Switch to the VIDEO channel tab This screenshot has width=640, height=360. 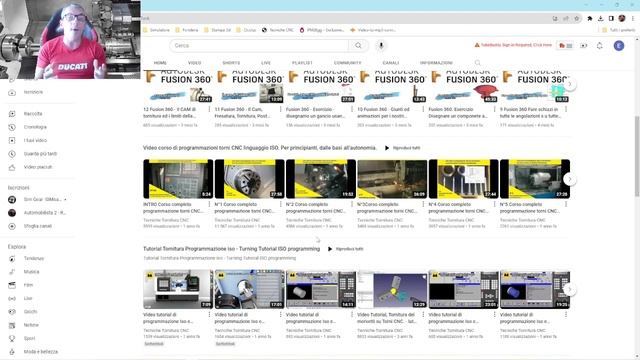(195, 63)
